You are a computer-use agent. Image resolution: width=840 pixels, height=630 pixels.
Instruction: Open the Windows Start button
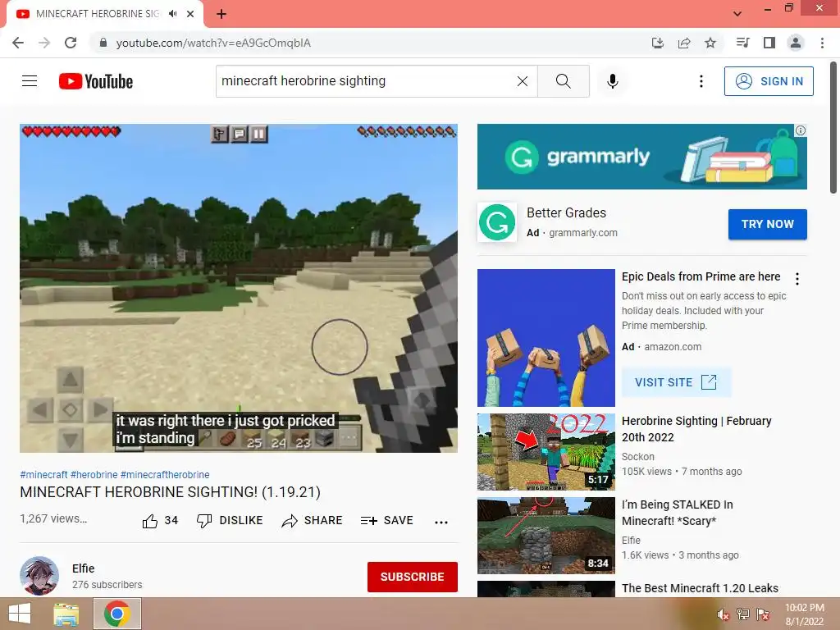pyautogui.click(x=20, y=614)
